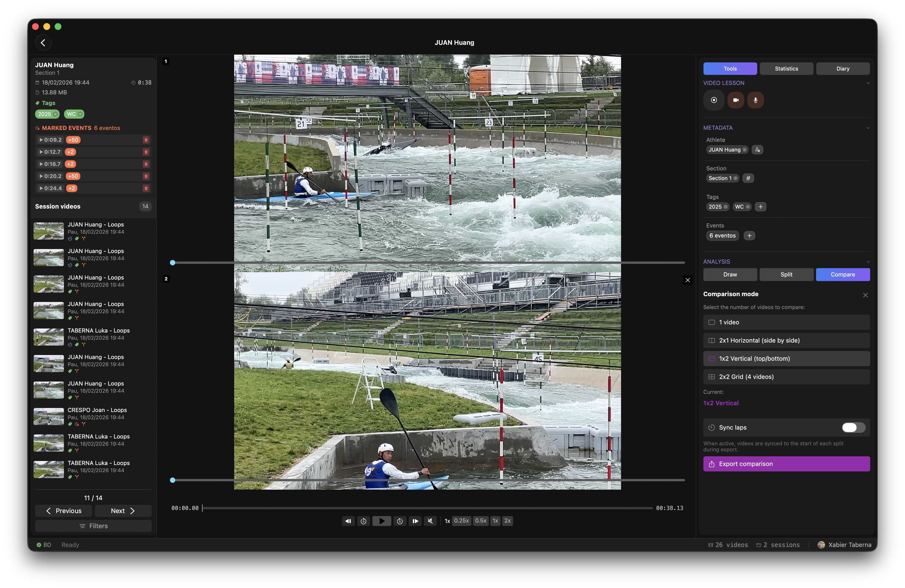Mute the video using the speaker icon

point(430,521)
